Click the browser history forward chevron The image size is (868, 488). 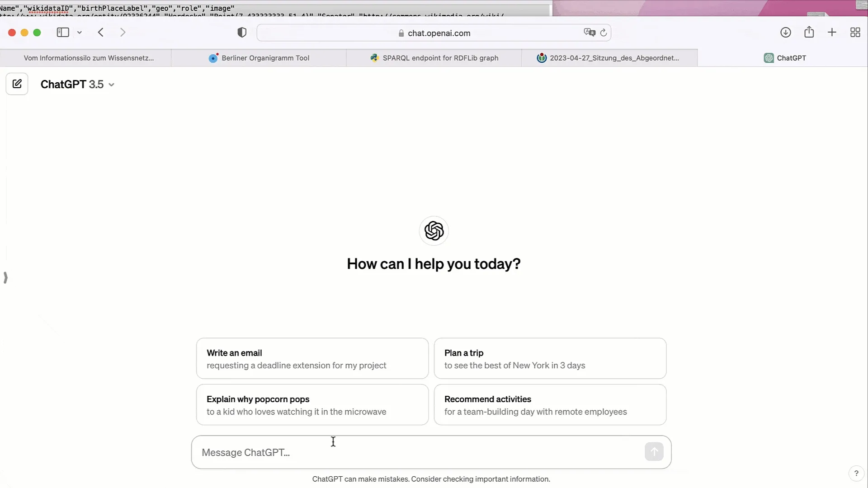122,33
